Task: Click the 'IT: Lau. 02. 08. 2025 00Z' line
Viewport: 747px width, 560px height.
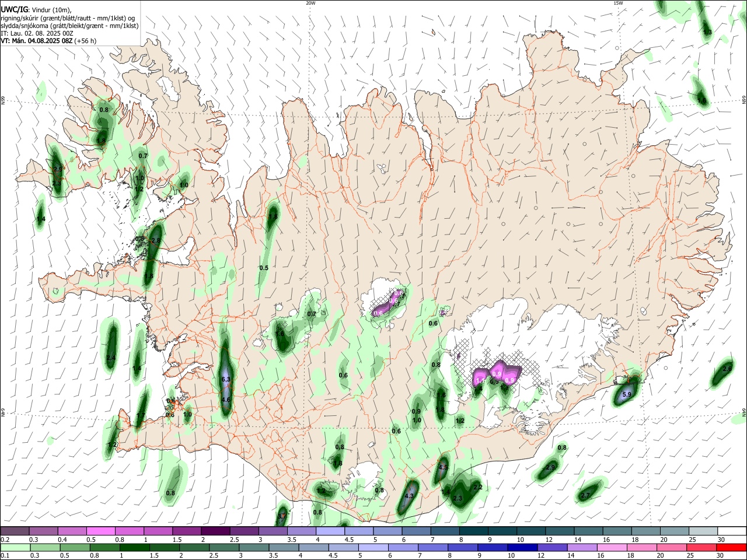Action: 36,33
